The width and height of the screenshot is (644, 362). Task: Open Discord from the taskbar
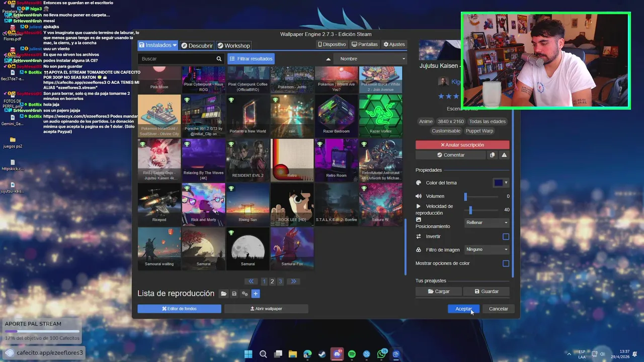point(337,354)
